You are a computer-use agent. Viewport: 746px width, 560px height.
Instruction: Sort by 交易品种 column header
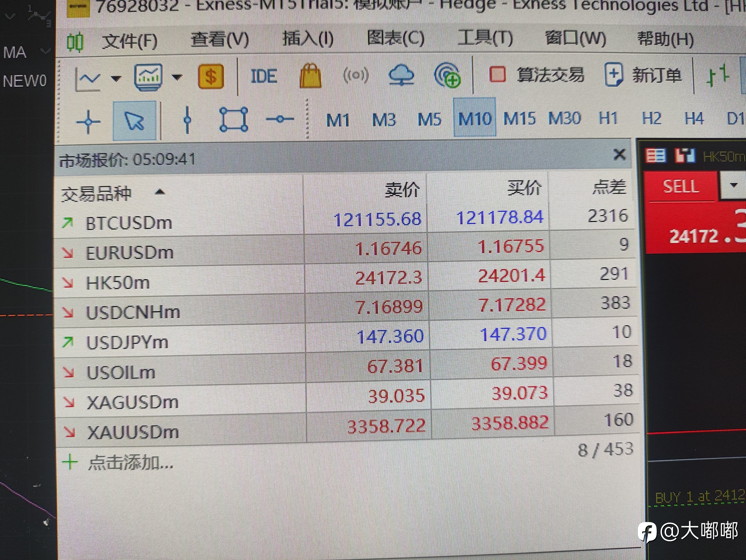96,194
